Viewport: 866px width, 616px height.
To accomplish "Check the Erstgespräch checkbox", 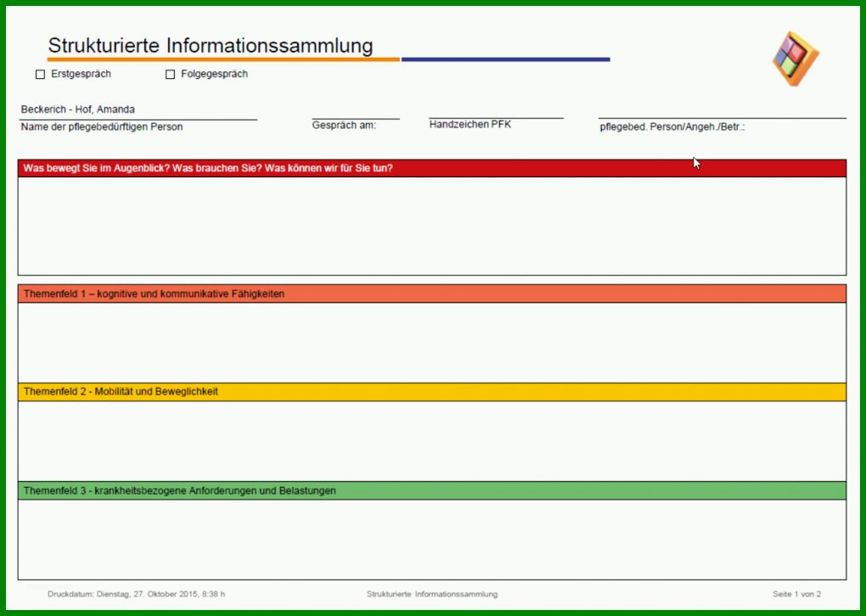I will coord(40,74).
